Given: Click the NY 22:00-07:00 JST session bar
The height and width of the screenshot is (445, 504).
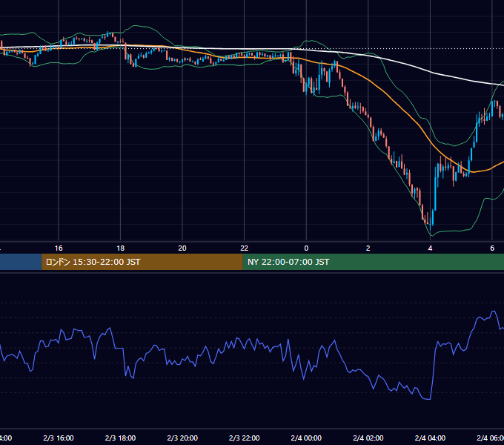Looking at the screenshot, I should point(373,262).
